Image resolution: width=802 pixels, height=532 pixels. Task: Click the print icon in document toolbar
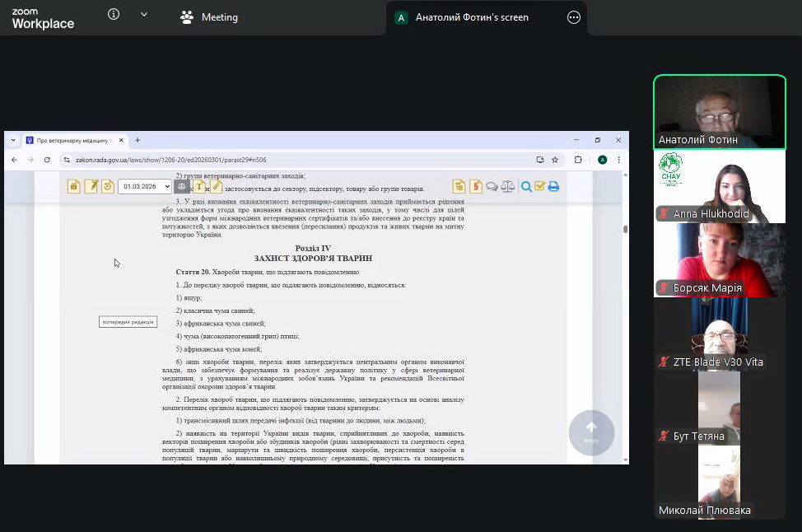tap(553, 187)
